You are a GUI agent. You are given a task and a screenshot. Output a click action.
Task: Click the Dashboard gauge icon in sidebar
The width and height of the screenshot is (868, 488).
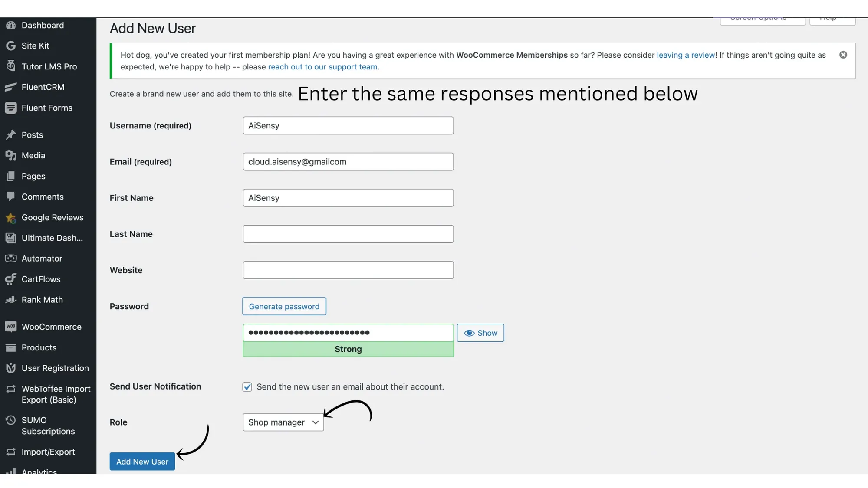coord(11,25)
